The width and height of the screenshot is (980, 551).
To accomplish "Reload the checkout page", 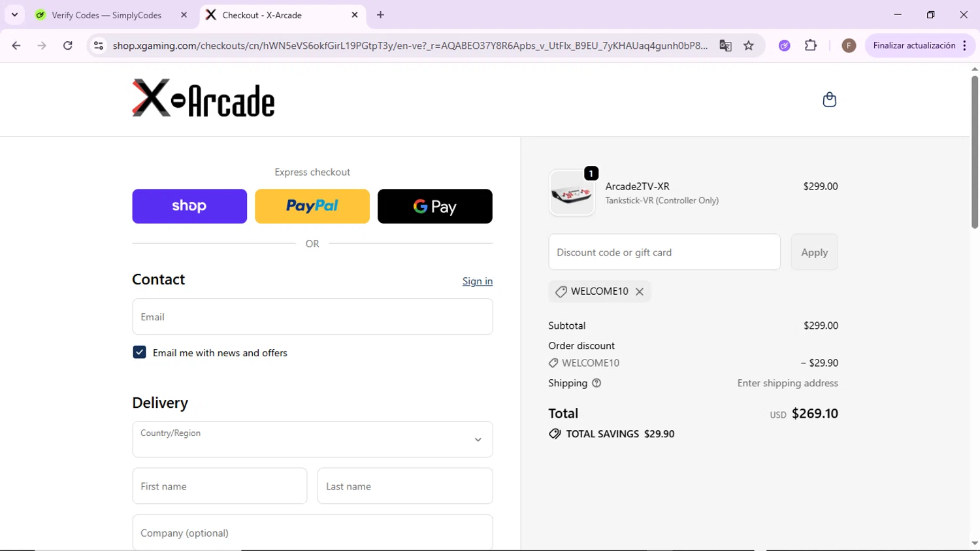I will 68,45.
